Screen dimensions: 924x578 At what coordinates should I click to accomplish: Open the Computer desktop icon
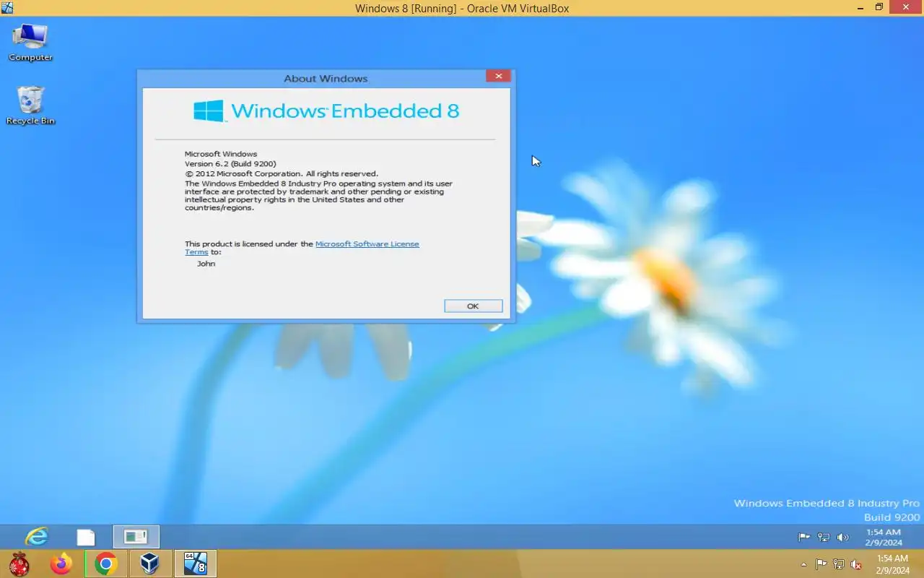coord(30,42)
